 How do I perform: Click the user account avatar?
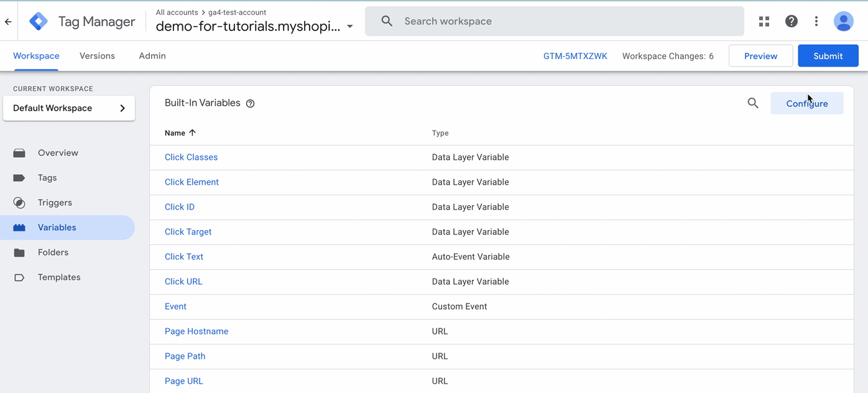tap(843, 21)
